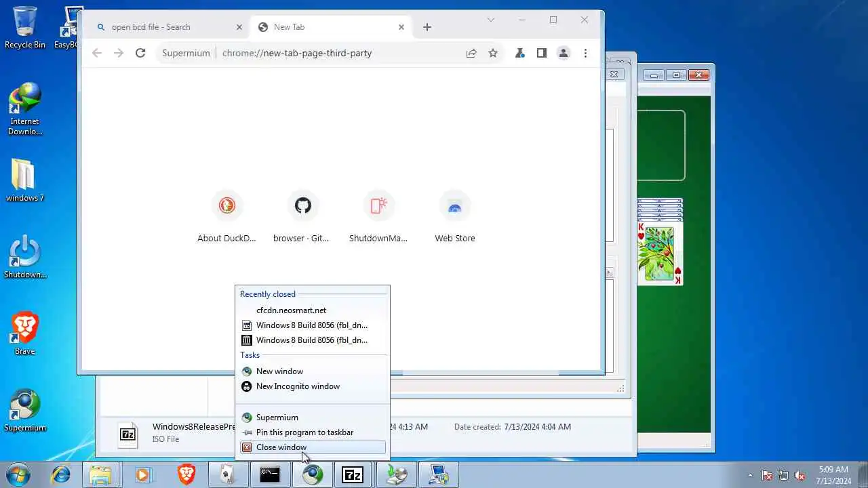Open the three-dot browser menu
Screen dimensions: 868x488
pyautogui.click(x=585, y=53)
